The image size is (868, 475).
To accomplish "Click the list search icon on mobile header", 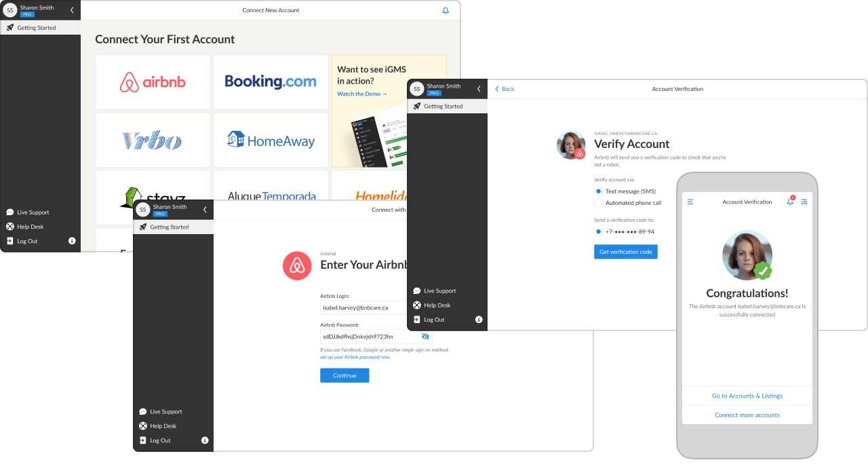I will [x=804, y=202].
